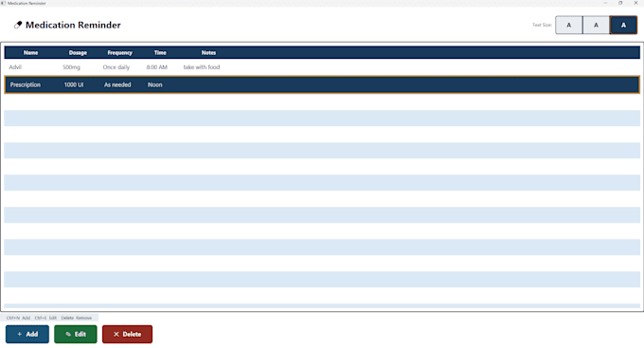Click the app icon in title bar
The height and width of the screenshot is (348, 644).
(x=3, y=3)
